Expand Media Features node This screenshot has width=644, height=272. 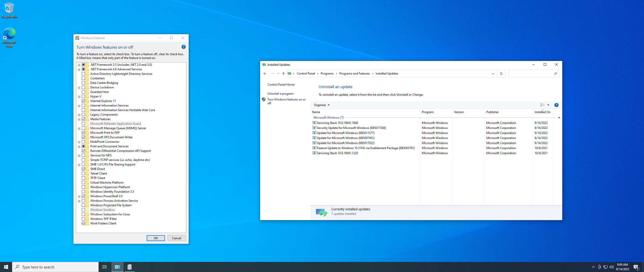coord(79,119)
